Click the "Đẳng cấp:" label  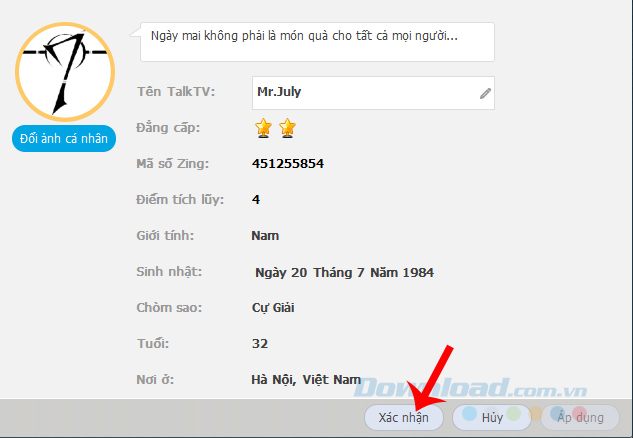click(168, 128)
